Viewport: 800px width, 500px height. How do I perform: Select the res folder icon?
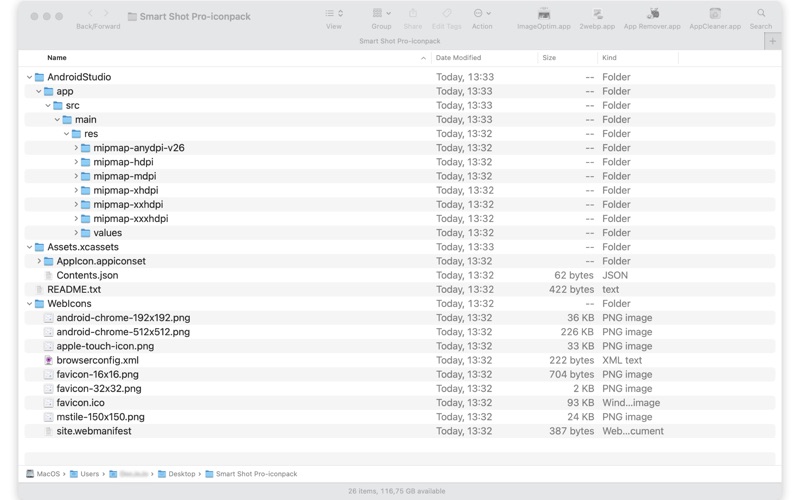[x=76, y=134]
